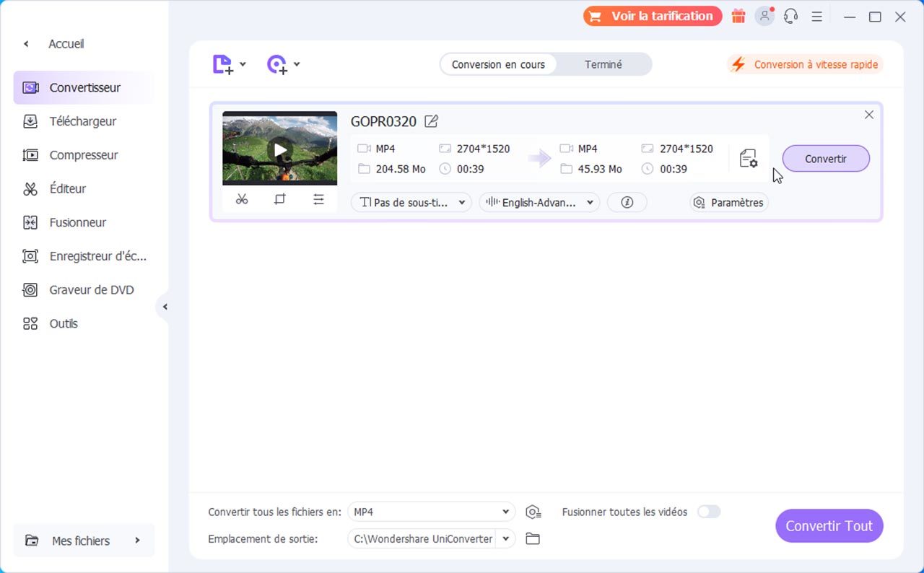Screen dimensions: 924x573
Task: Click Voir la tarification button
Action: [653, 16]
